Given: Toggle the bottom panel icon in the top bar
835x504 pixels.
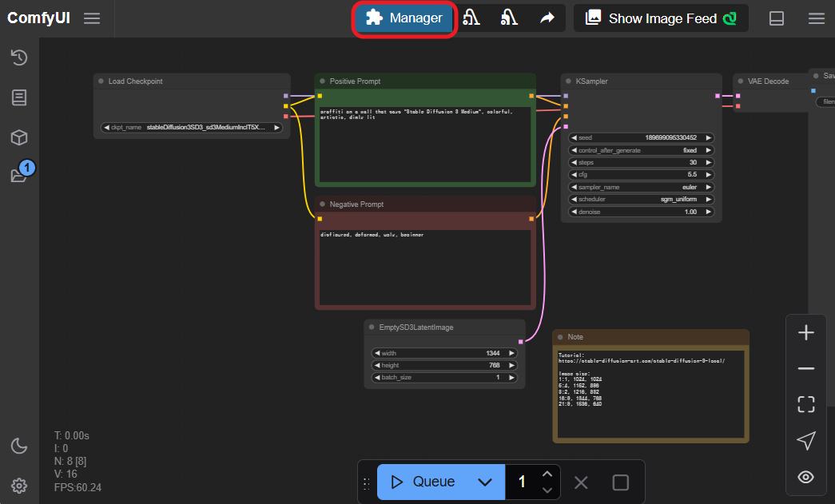Looking at the screenshot, I should (x=777, y=18).
